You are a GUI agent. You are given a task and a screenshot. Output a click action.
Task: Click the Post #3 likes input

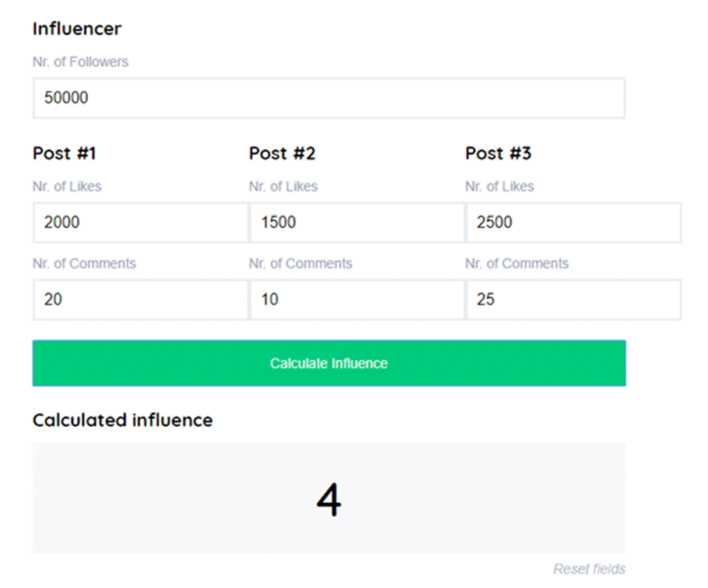pyautogui.click(x=573, y=223)
